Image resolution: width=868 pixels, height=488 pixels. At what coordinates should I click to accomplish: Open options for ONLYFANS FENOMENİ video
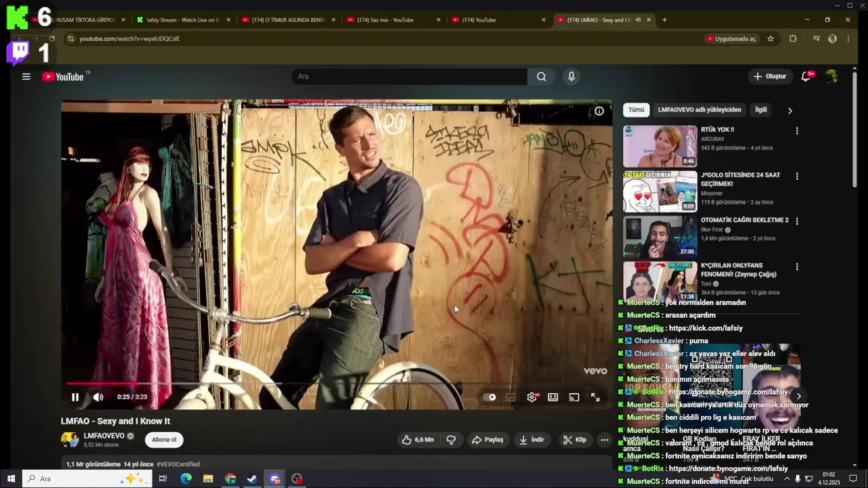pos(797,267)
